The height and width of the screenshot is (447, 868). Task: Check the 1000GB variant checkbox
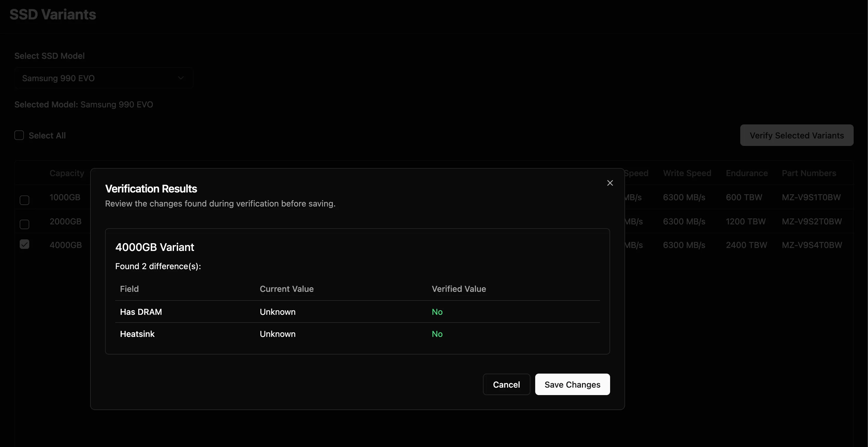24,200
